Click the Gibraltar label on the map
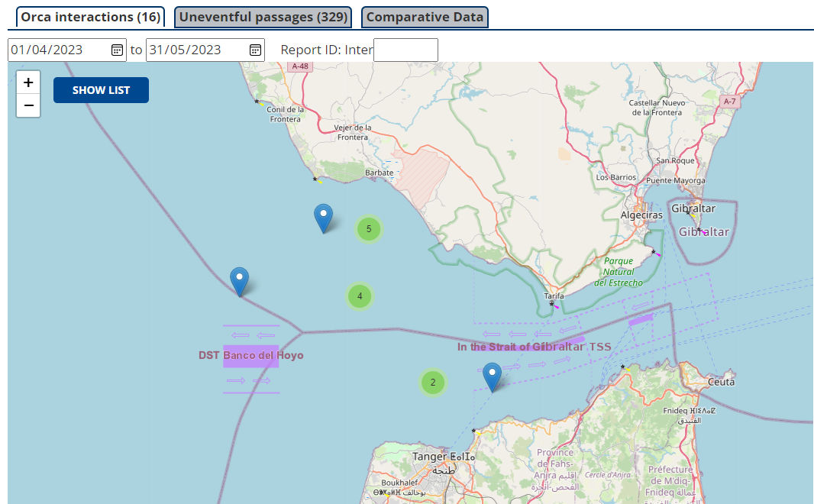 [695, 208]
